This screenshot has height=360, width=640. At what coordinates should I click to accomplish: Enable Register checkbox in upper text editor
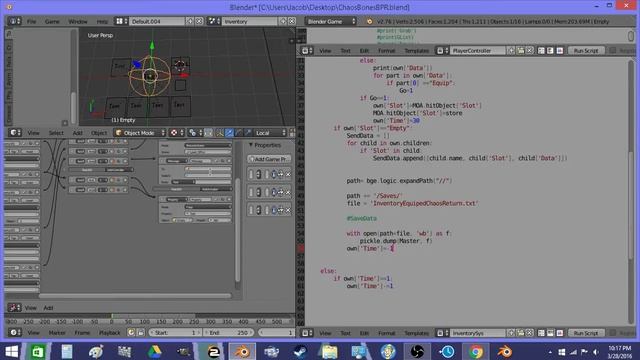(613, 51)
